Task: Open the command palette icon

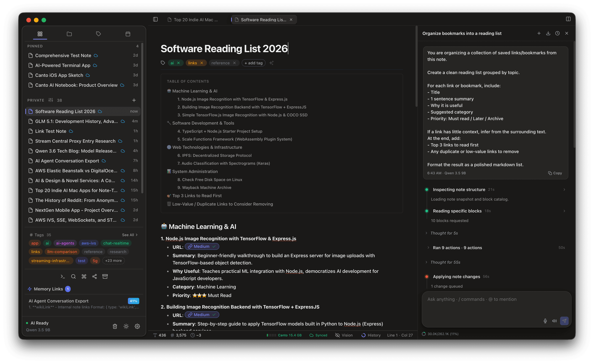Action: coord(84,276)
